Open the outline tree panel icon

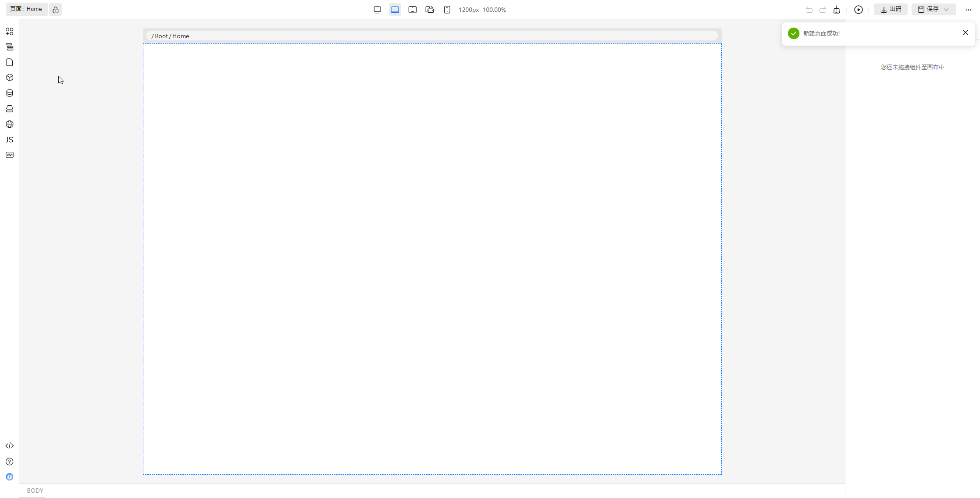click(10, 47)
